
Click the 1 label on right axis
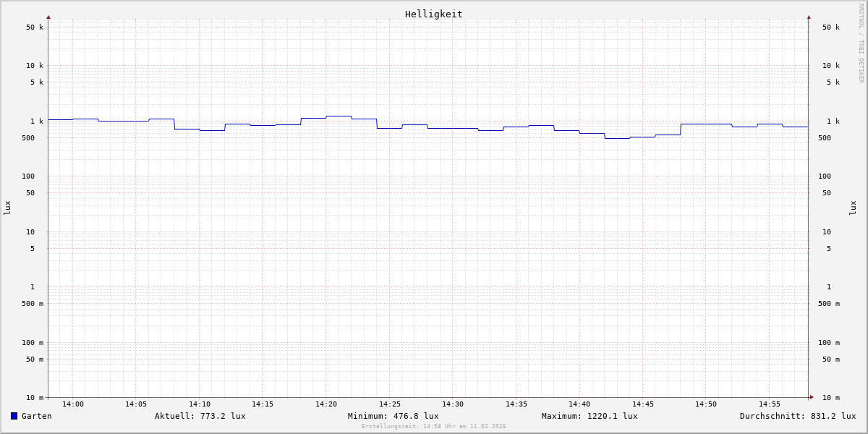829,287
